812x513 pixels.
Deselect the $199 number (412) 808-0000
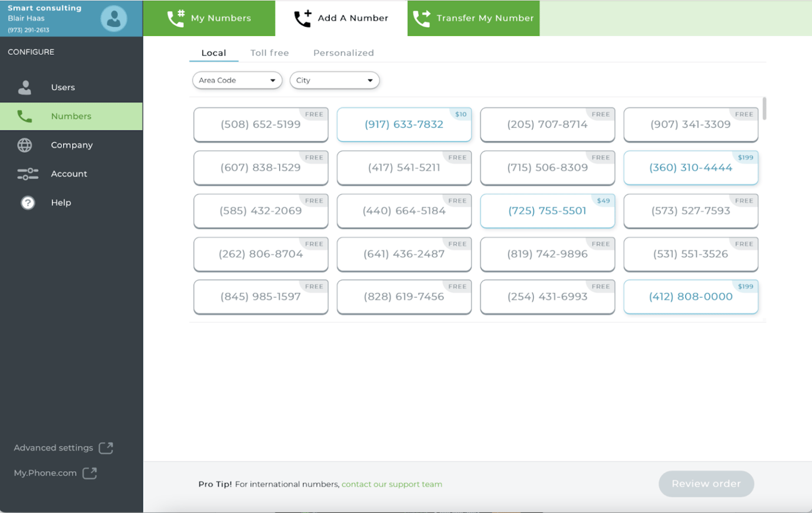690,297
